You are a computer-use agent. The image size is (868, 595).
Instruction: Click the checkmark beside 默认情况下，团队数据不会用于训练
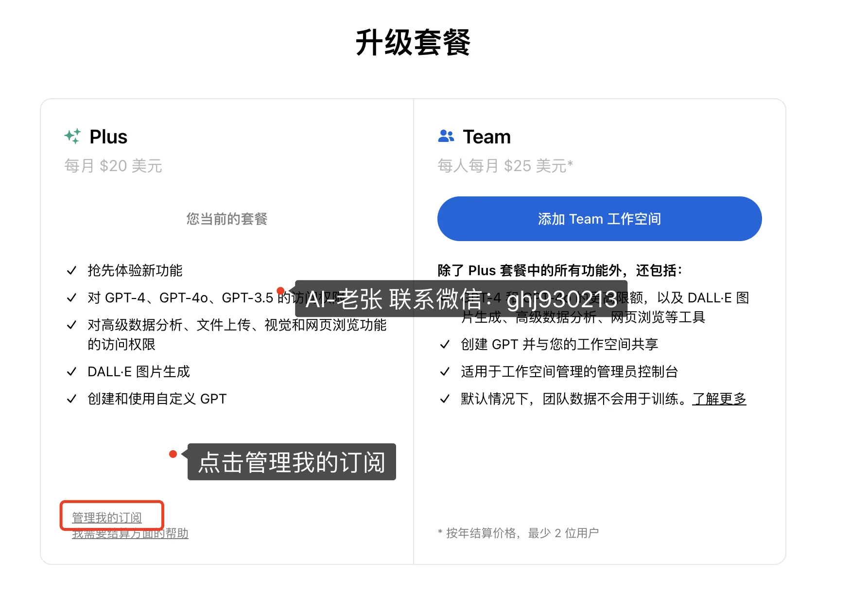click(x=445, y=399)
